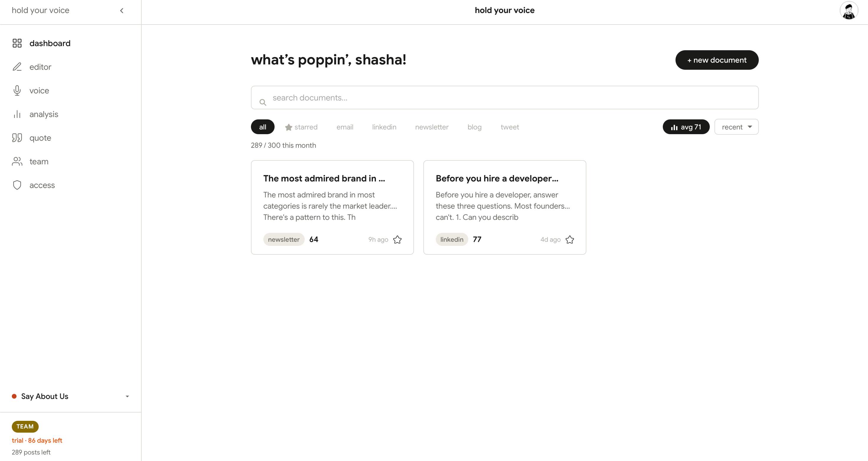Screen dimensions: 868x461
Task: Open the team people icon
Action: click(x=17, y=162)
